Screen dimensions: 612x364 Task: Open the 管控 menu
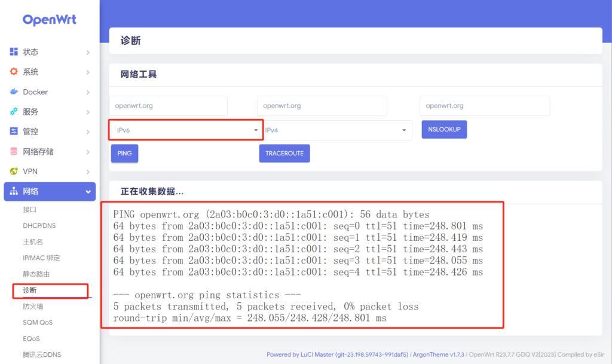[x=50, y=131]
